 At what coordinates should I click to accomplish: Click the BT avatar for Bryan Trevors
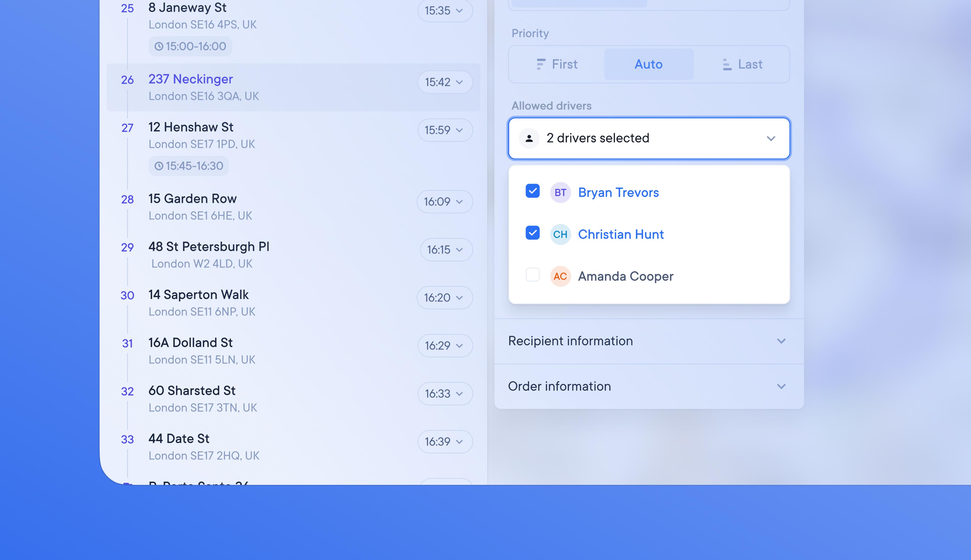pyautogui.click(x=560, y=192)
